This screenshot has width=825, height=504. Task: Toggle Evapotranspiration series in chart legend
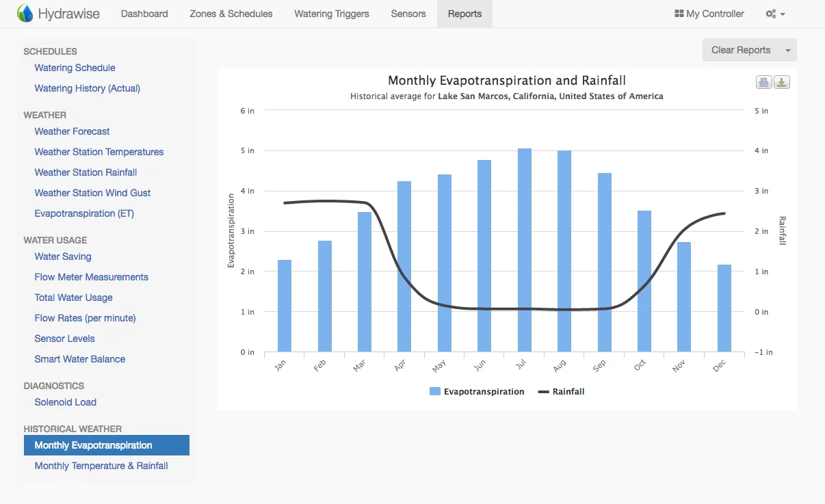tap(477, 392)
